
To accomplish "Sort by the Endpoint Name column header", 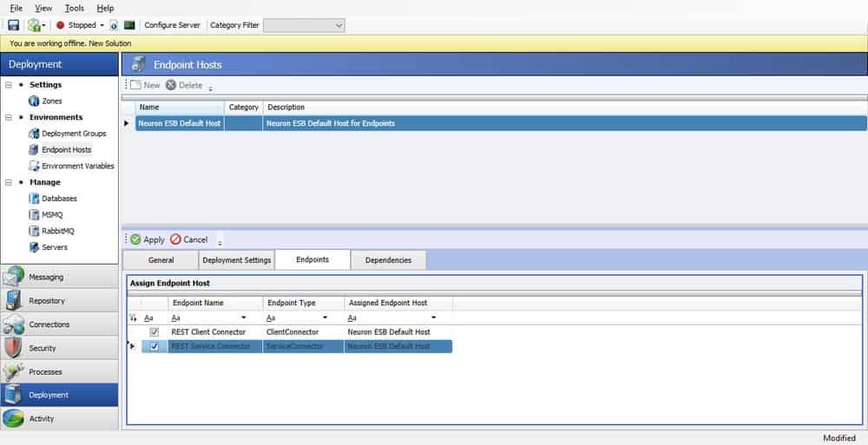I will [215, 304].
